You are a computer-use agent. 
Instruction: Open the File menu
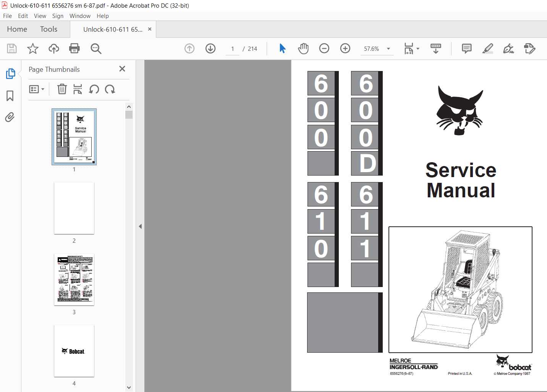point(7,16)
